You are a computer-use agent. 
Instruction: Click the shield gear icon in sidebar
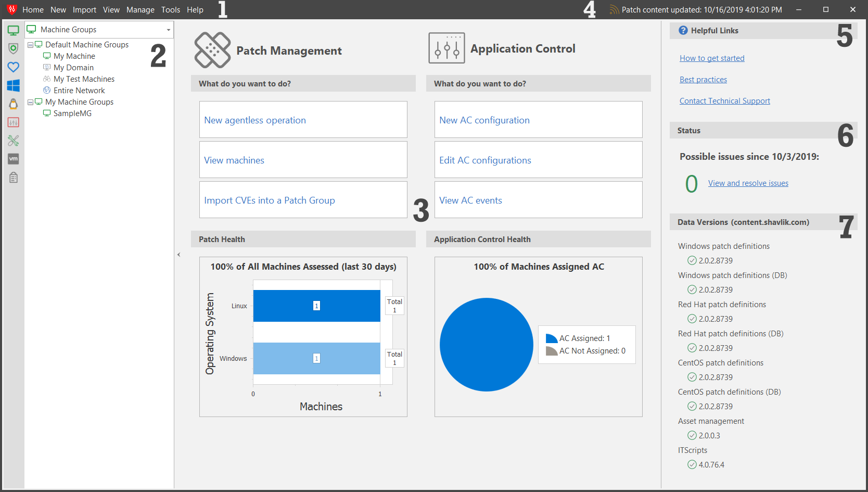click(14, 48)
